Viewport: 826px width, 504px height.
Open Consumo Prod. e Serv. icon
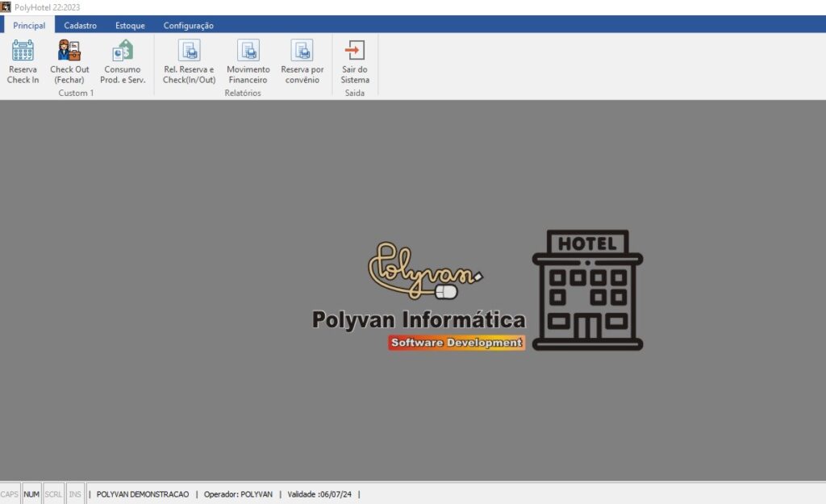pos(123,51)
